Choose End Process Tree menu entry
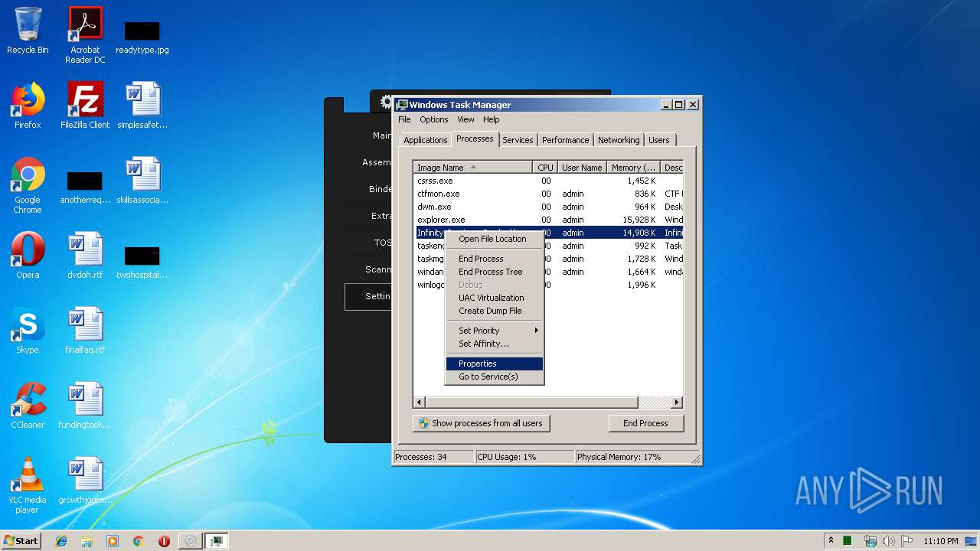This screenshot has width=980, height=551. [x=491, y=272]
